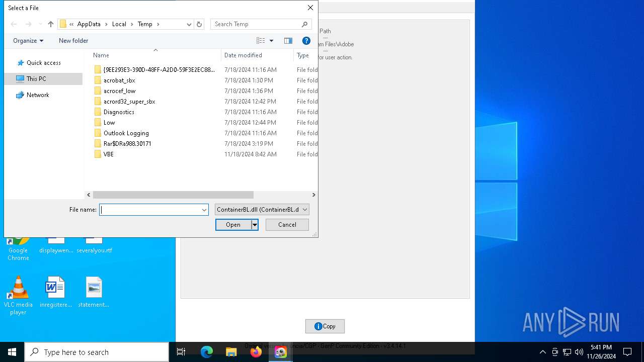Show hidden system tray icons

(x=542, y=352)
